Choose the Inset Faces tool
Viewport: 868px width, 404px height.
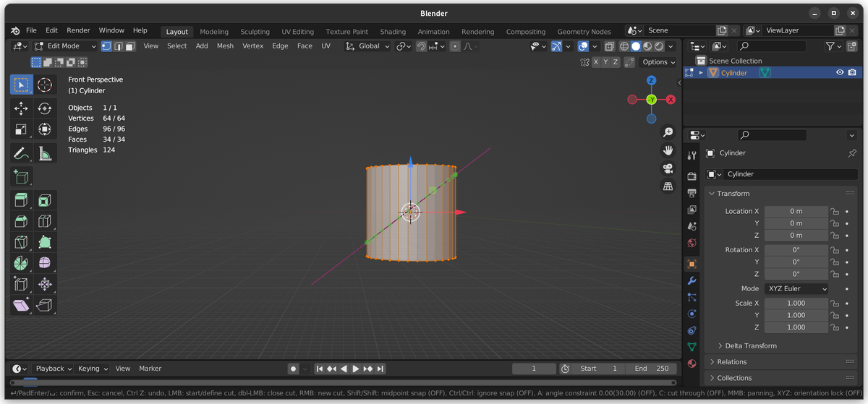click(45, 200)
